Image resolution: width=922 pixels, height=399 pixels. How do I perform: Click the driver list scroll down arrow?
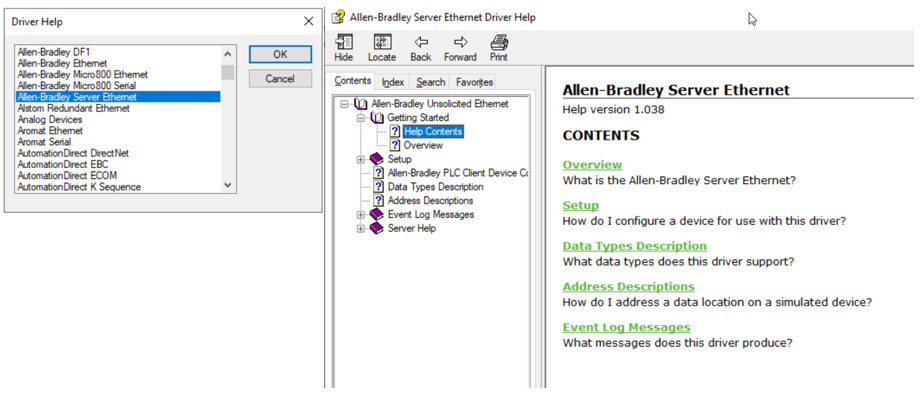click(228, 185)
